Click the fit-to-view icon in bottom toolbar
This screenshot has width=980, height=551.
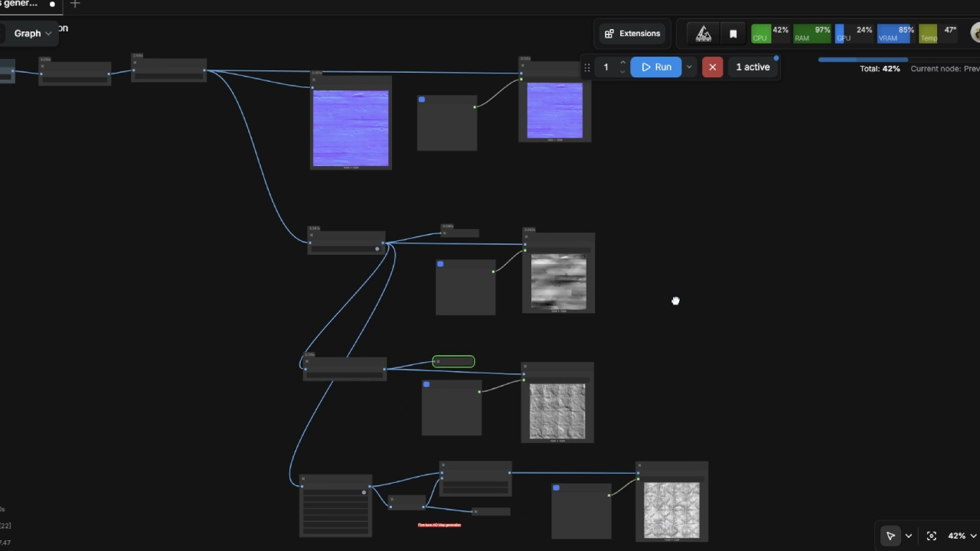click(x=932, y=536)
